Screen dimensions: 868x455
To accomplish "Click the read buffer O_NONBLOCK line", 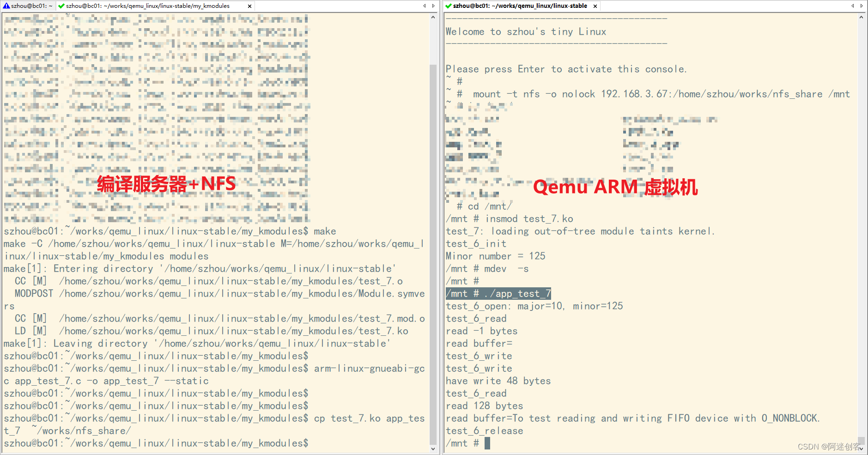I will 633,418.
